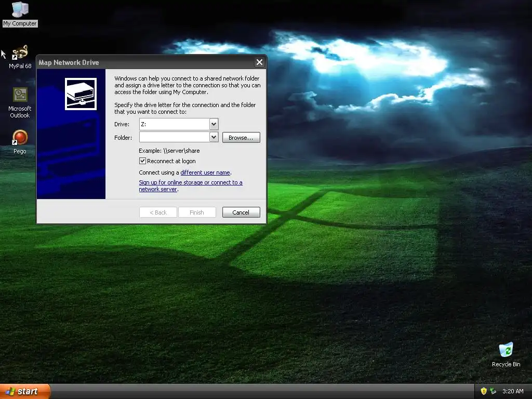Expand the Folder path dropdown
The width and height of the screenshot is (532, 399).
click(x=214, y=137)
